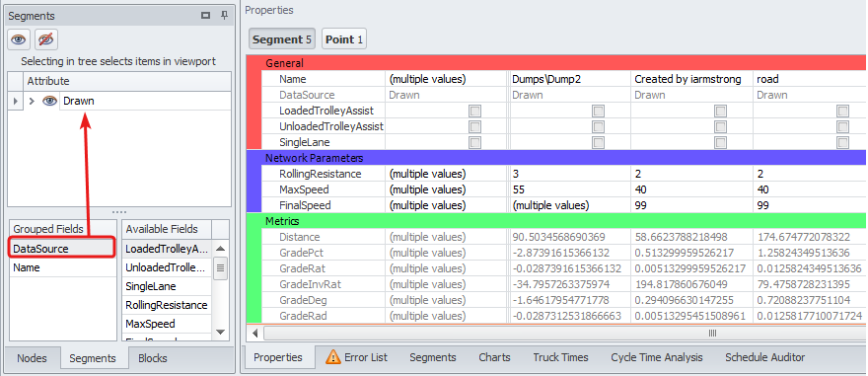The height and width of the screenshot is (376, 868).
Task: Click the Error List warning icon
Action: pyautogui.click(x=333, y=357)
